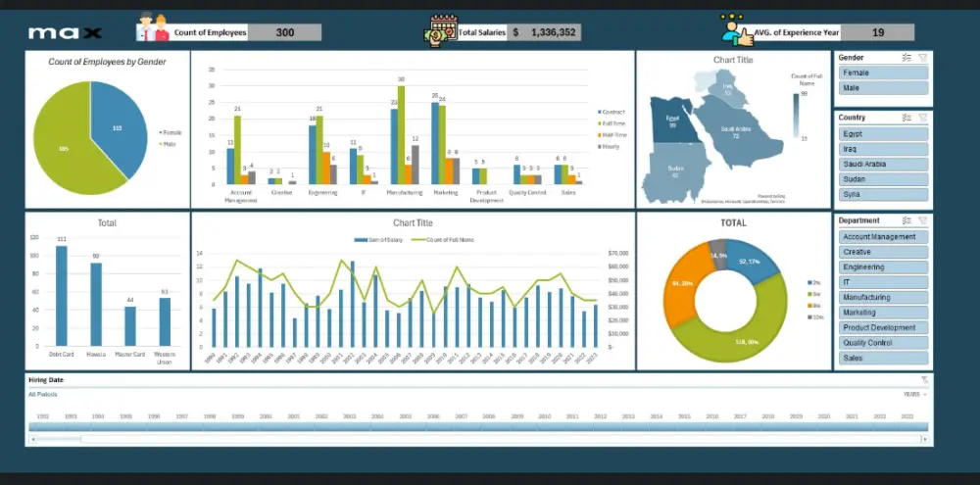Click the Half-Time legend swatch
980x485 pixels.
[600, 135]
